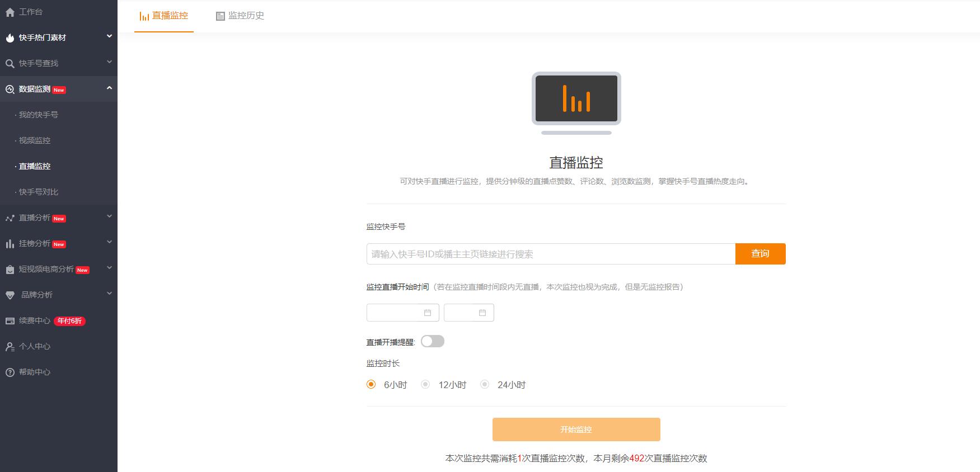
Task: Open 直播监控 in the sidebar
Action: tap(35, 167)
